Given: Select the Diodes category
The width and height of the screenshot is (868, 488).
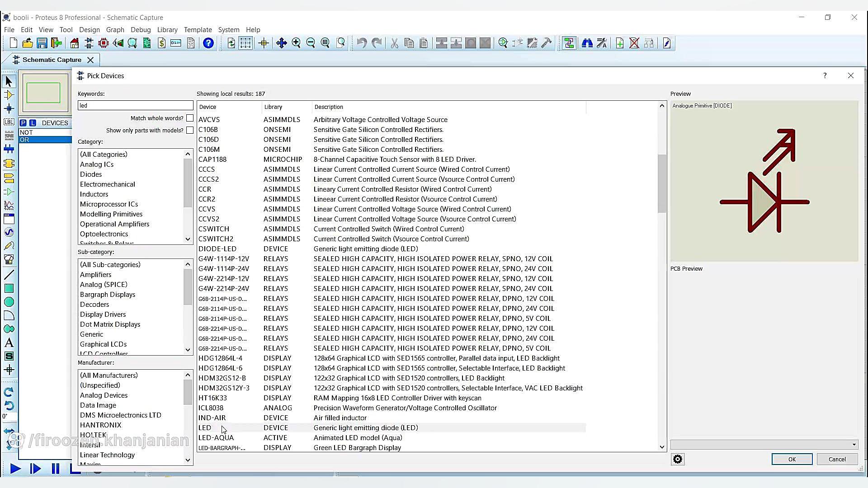Looking at the screenshot, I should tap(91, 174).
